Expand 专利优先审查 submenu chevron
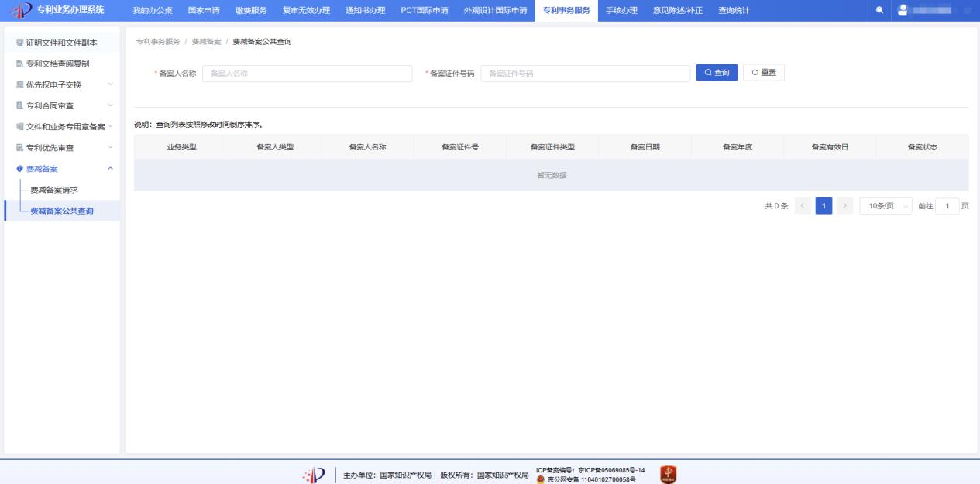980x484 pixels. coord(110,148)
